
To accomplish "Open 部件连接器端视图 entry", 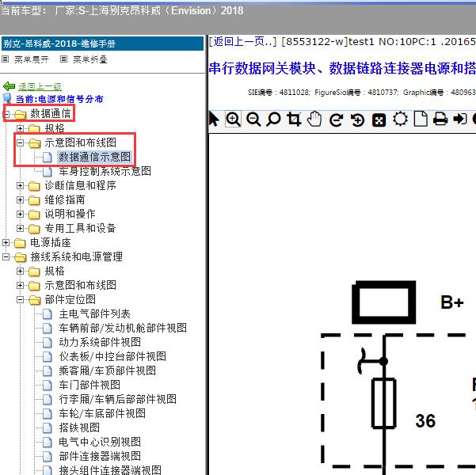I will click(100, 457).
